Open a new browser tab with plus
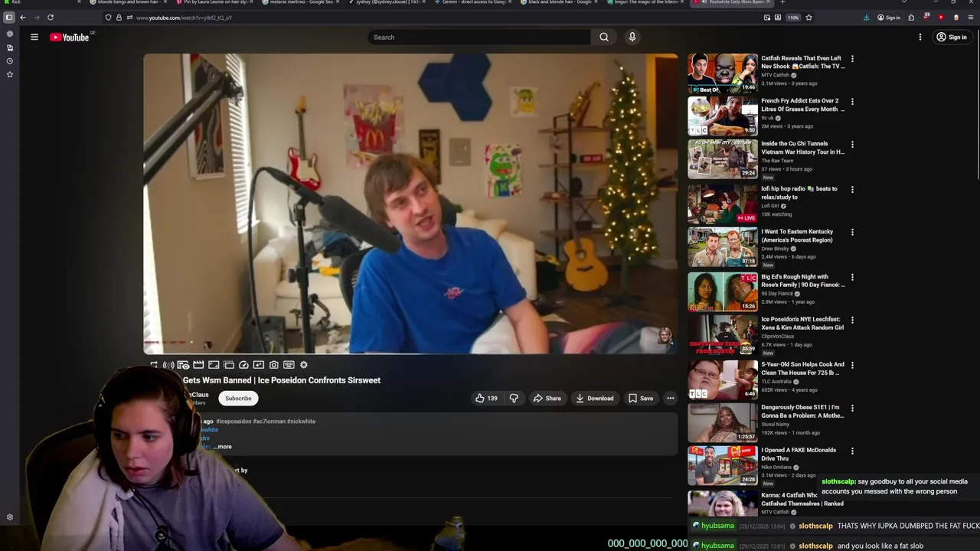980x551 pixels. click(782, 2)
